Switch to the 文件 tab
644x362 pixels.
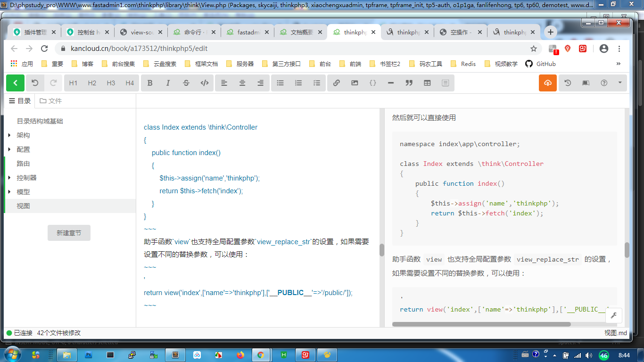51,101
